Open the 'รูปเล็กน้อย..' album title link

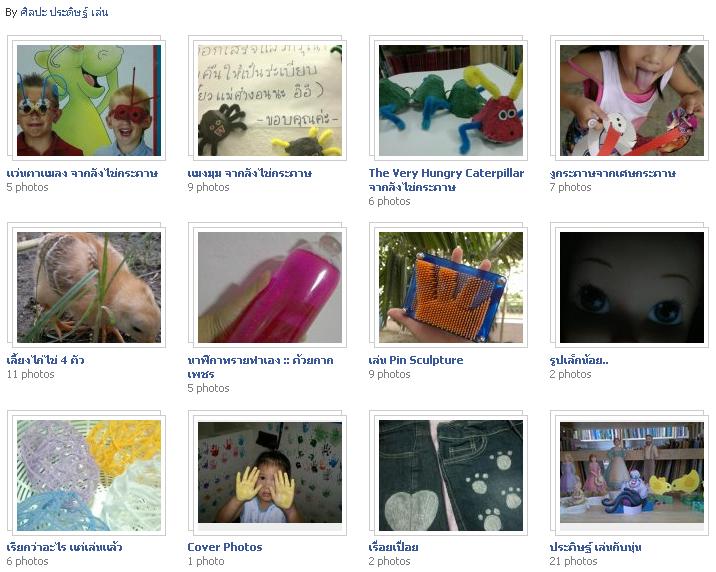click(579, 360)
